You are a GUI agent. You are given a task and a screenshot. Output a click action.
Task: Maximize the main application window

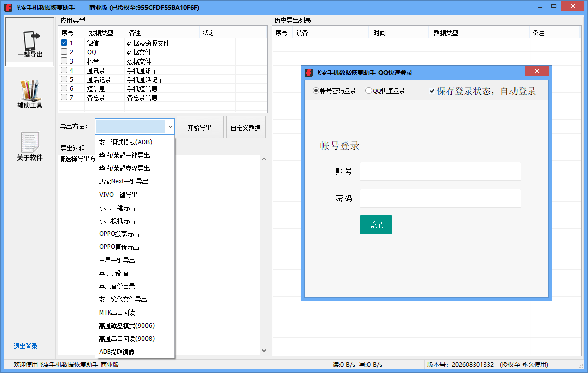coord(553,6)
